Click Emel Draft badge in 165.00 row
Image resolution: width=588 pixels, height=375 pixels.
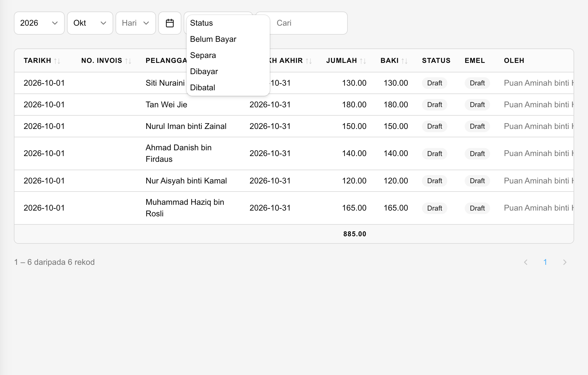coord(477,208)
